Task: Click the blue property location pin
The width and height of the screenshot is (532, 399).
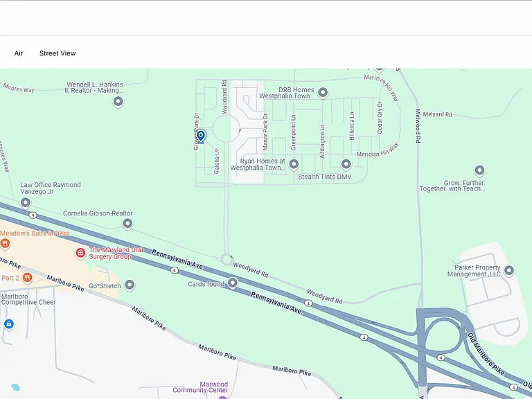Action: [x=201, y=136]
